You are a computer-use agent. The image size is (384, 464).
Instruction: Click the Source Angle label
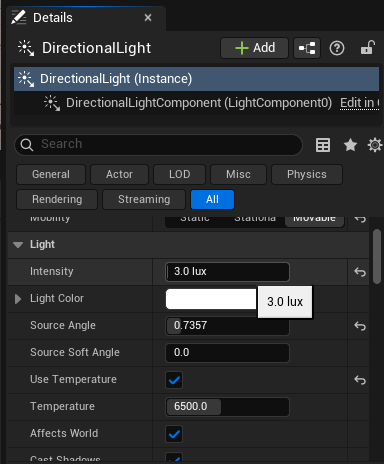pyautogui.click(x=63, y=325)
